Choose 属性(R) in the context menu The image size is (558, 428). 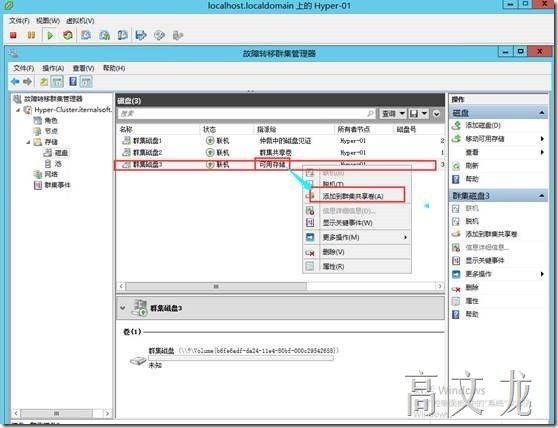pyautogui.click(x=357, y=266)
